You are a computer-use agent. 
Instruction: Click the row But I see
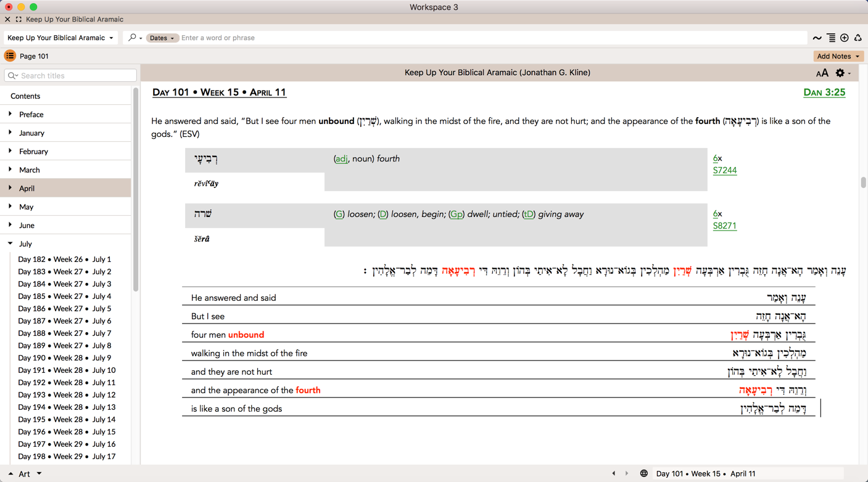point(498,316)
